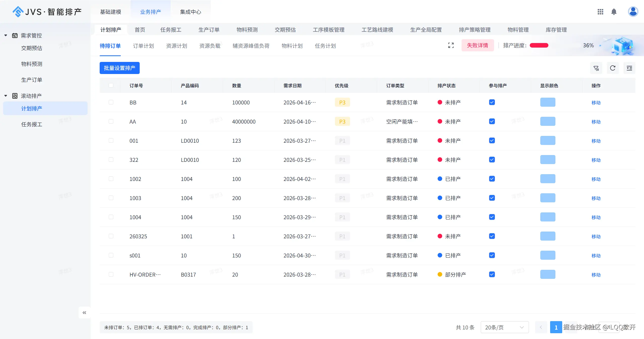Open the apps grid icon
The height and width of the screenshot is (339, 644).
[600, 12]
